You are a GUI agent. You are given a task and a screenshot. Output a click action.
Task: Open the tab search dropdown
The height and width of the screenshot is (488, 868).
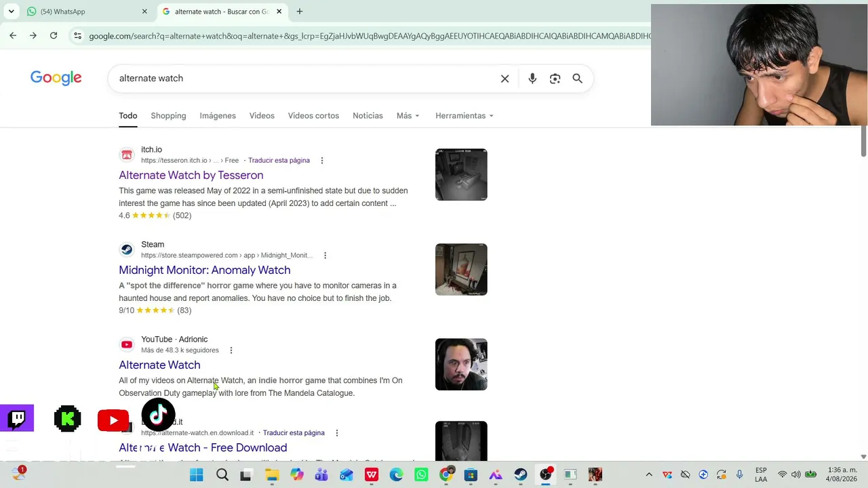(x=12, y=12)
